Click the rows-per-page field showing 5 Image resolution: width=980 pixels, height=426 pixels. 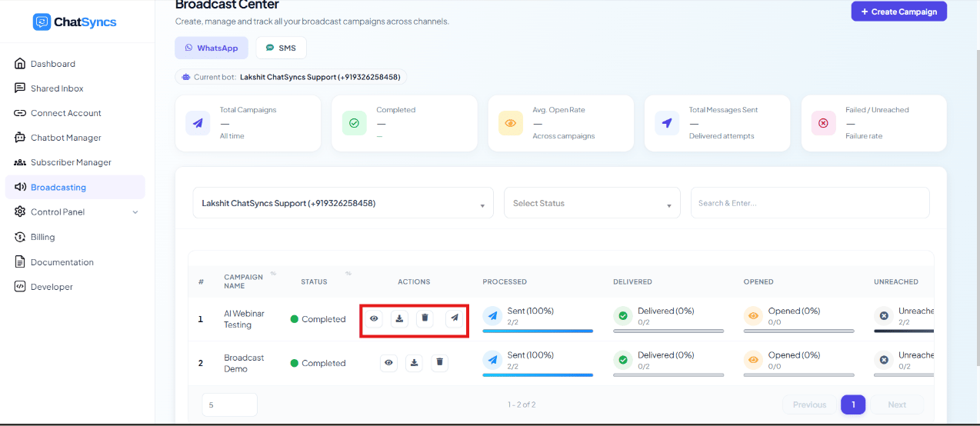[x=229, y=404]
